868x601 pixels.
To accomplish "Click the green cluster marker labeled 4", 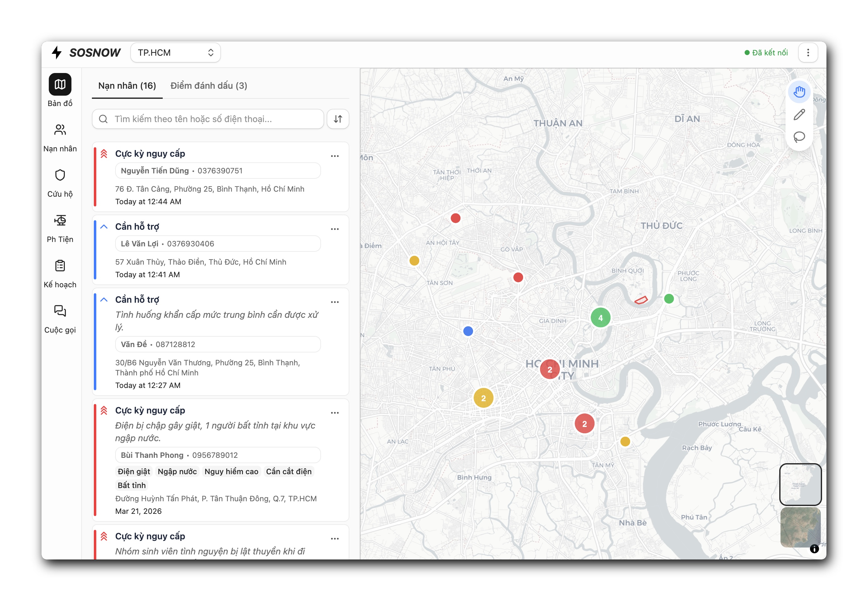I will pos(600,317).
